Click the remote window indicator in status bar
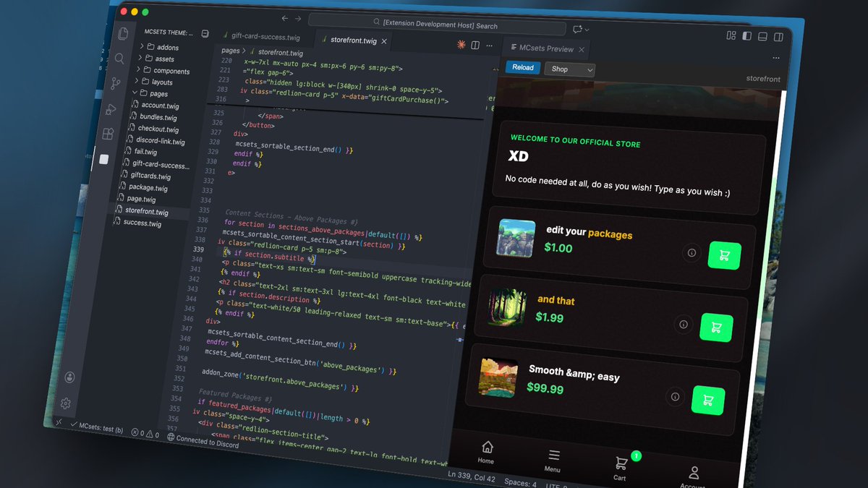The image size is (868, 488). click(x=59, y=421)
